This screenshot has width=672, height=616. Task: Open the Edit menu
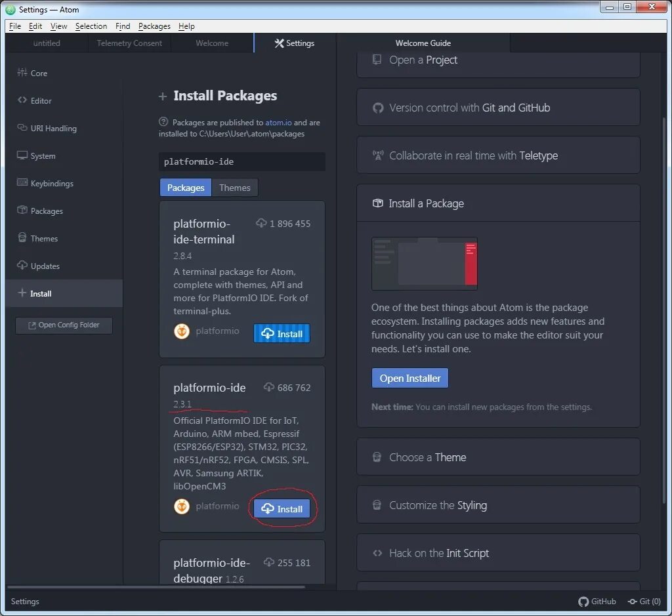(35, 26)
